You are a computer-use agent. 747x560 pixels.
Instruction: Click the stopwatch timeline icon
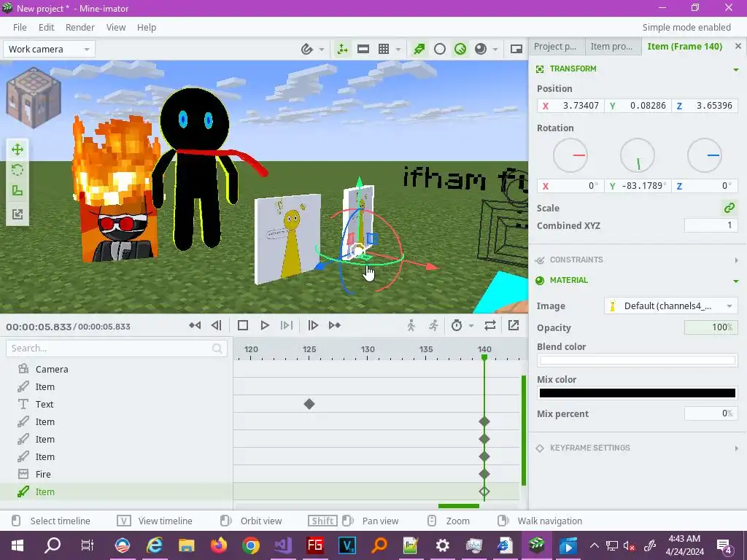(x=457, y=325)
